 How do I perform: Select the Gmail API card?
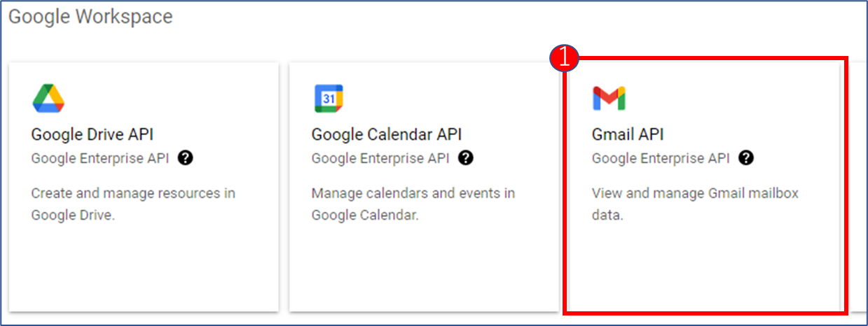point(704,187)
